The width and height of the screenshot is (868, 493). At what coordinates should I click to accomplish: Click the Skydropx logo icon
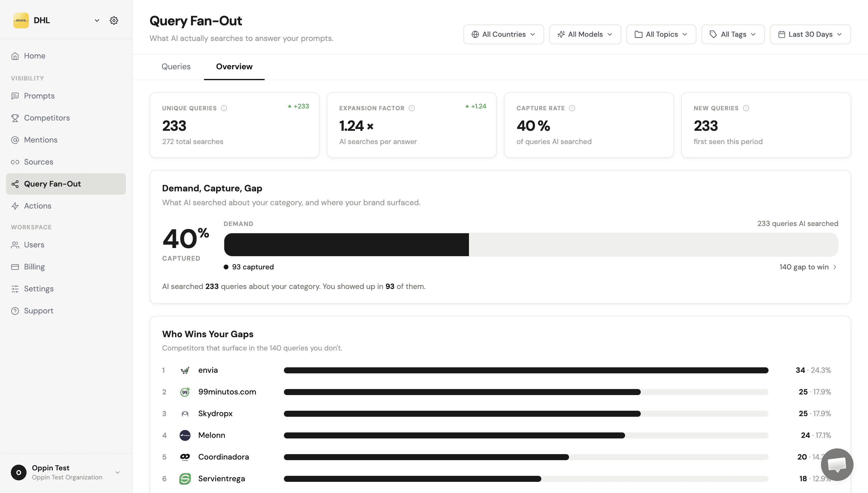[x=185, y=413]
